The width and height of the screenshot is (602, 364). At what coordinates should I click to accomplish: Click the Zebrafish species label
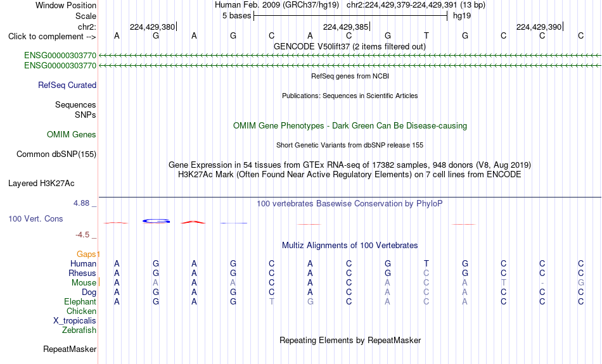pos(79,330)
